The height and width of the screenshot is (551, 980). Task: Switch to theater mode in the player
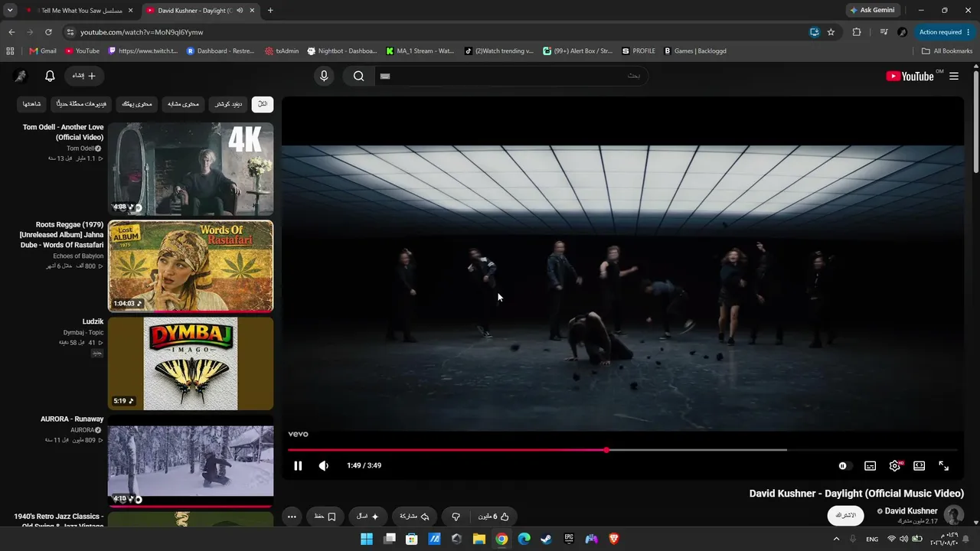click(x=920, y=465)
